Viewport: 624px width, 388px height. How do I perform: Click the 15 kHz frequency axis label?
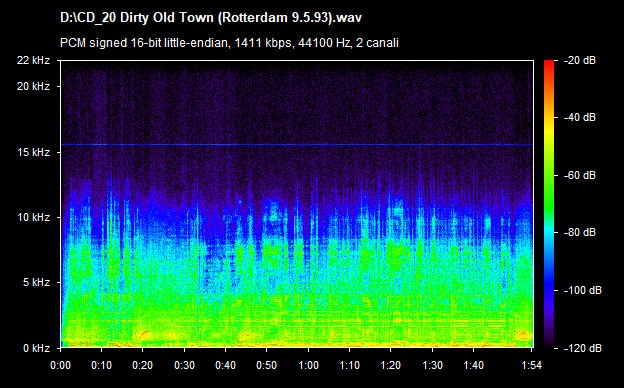(33, 152)
